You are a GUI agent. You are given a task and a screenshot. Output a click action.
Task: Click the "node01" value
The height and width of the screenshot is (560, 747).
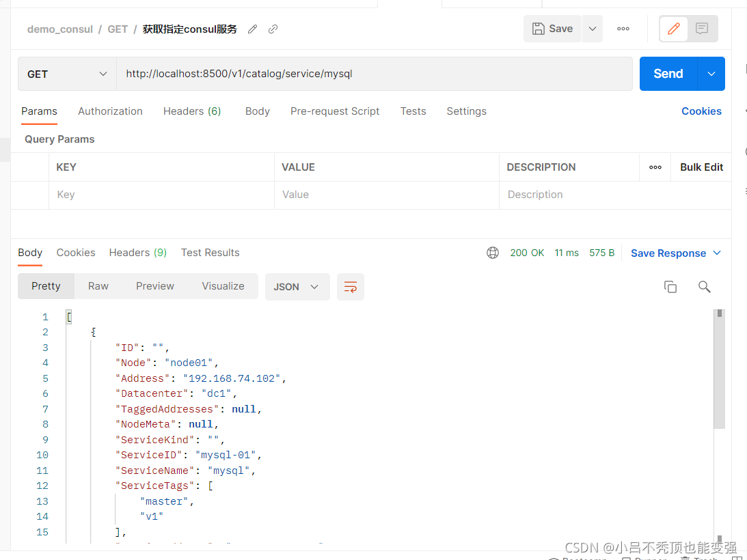189,363
